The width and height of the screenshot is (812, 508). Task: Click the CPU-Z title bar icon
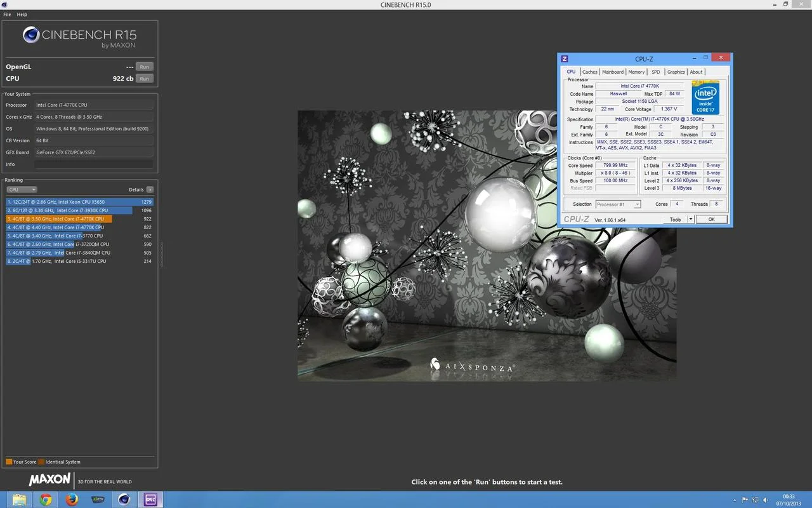[x=565, y=58]
